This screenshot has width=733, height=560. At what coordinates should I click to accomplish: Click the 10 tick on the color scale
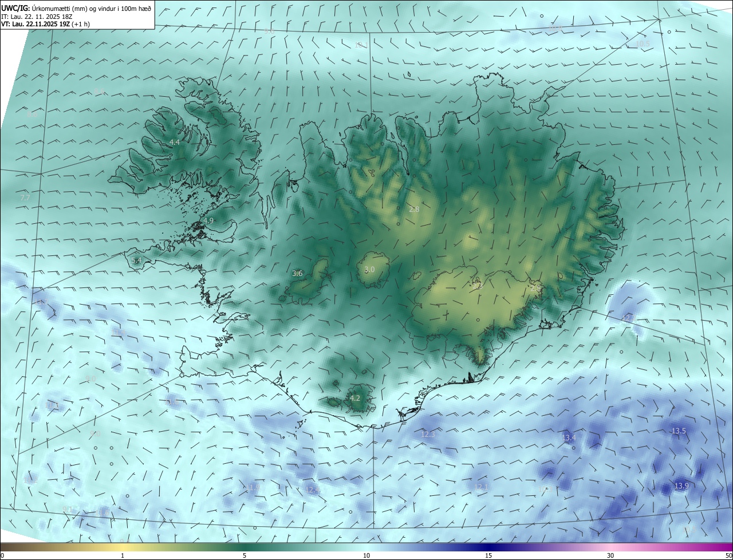[366, 555]
